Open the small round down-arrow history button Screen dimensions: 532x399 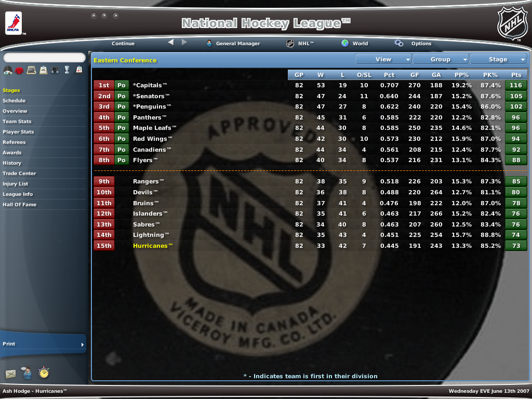click(x=104, y=16)
